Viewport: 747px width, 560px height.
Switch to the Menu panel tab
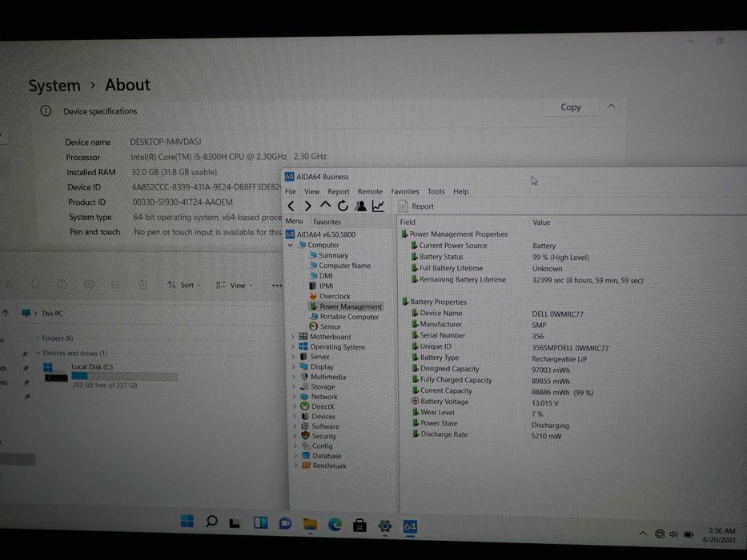point(294,222)
